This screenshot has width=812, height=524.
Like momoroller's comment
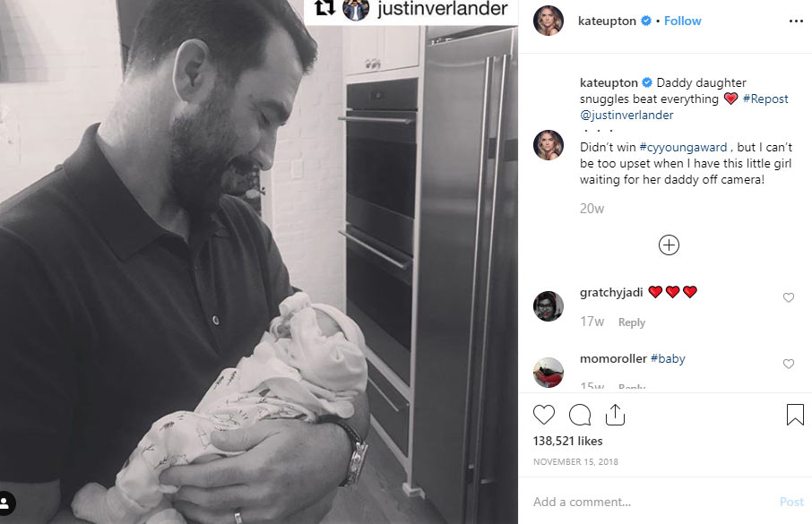pos(788,364)
